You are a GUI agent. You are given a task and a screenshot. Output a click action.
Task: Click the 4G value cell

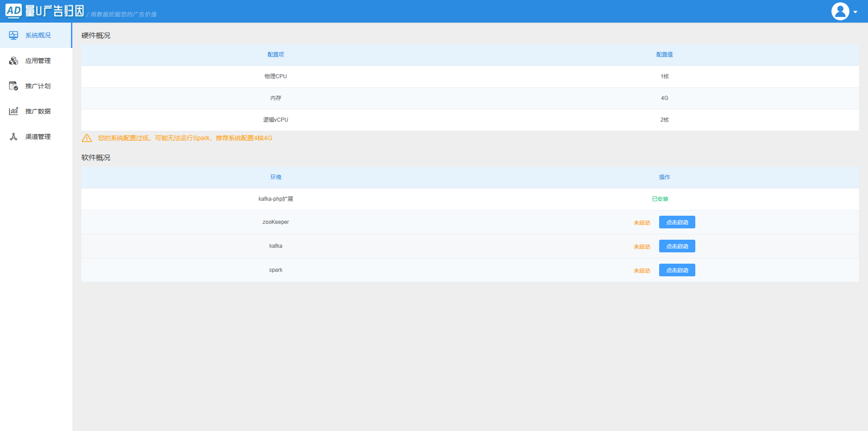pos(665,98)
